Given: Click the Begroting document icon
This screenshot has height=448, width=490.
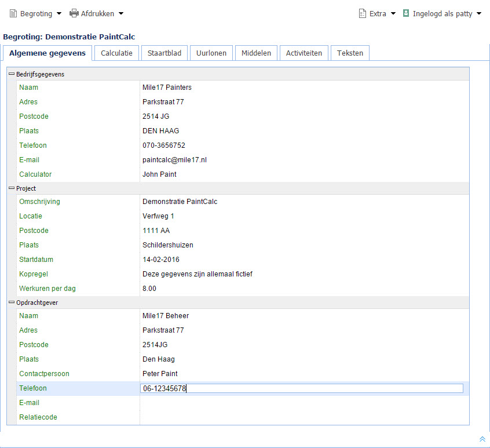Looking at the screenshot, I should tap(13, 13).
